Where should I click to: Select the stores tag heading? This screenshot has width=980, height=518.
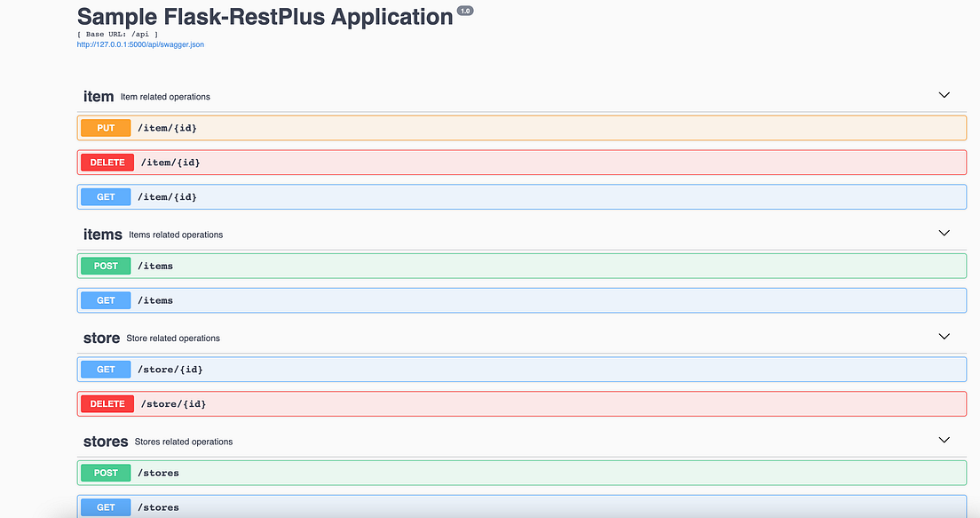click(106, 442)
